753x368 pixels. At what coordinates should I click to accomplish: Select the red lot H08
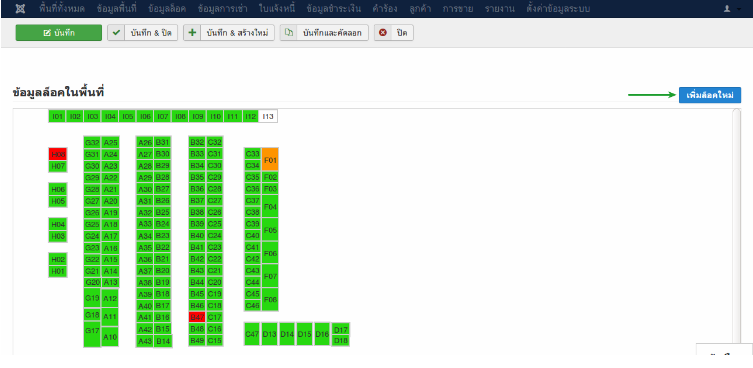coord(58,154)
